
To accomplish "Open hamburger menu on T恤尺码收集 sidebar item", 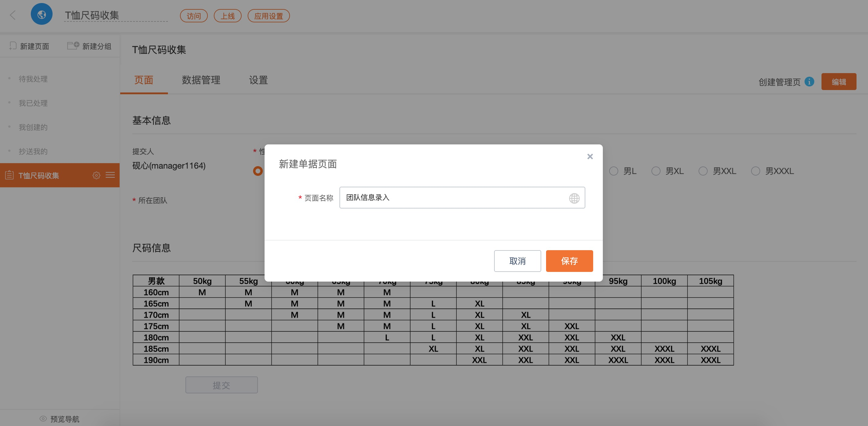I will tap(110, 175).
